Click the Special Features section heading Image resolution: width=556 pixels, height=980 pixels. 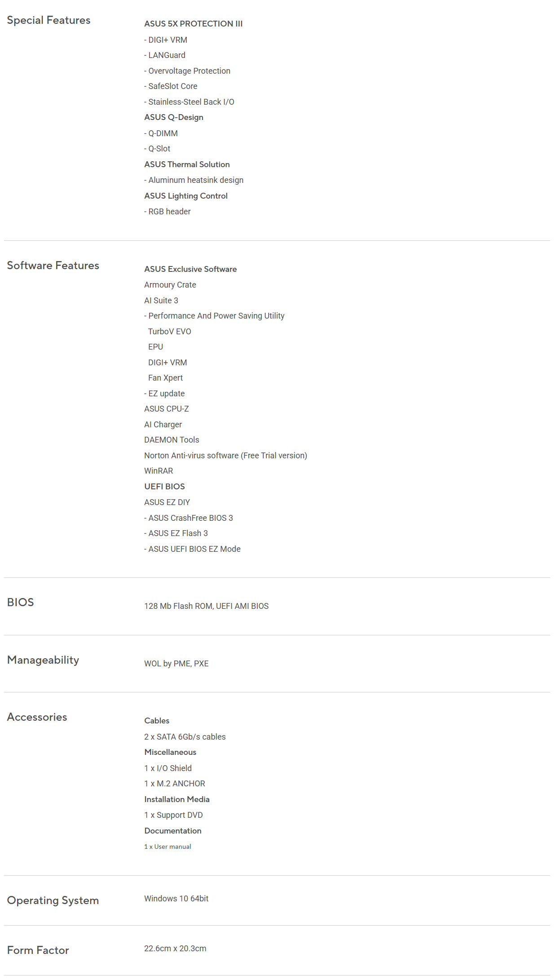click(49, 20)
